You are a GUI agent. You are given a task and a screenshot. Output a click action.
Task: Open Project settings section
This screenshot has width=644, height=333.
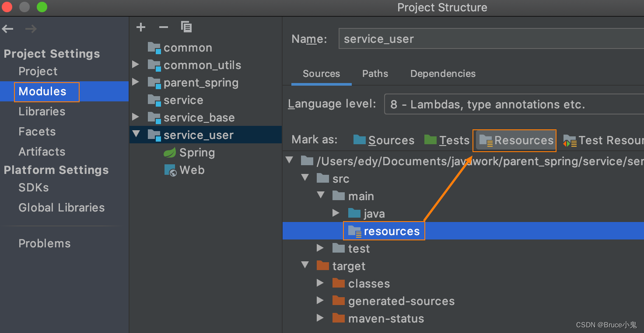[x=38, y=71]
